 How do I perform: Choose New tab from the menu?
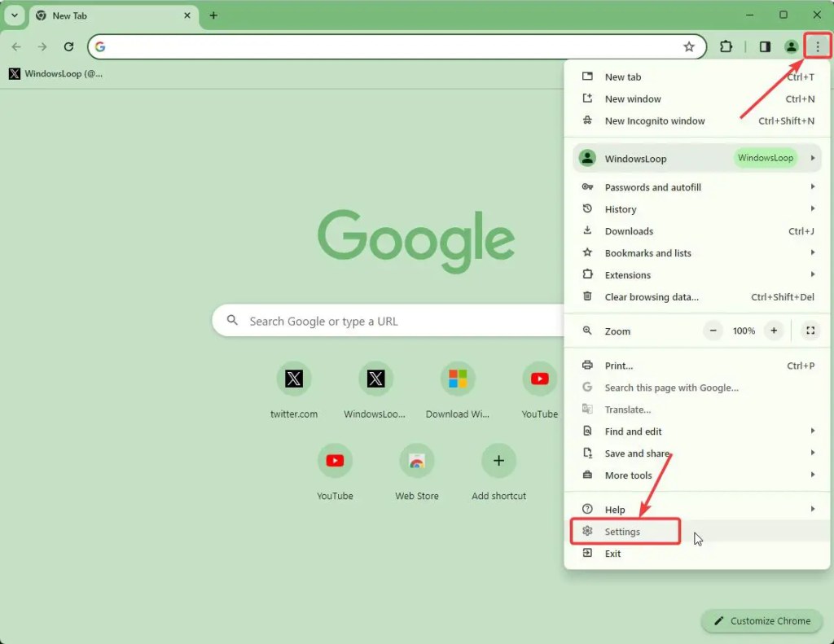(x=697, y=77)
